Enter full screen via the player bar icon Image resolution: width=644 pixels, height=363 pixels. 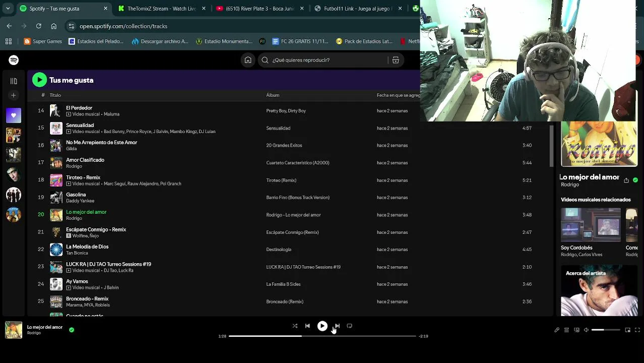(x=637, y=330)
